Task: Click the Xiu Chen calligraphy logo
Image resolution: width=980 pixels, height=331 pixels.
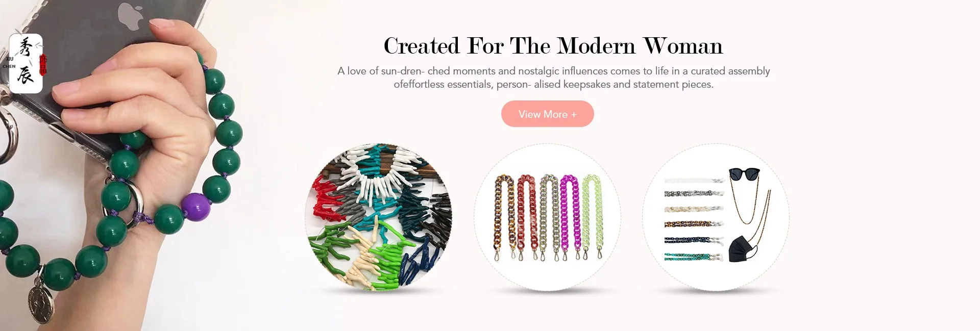Action: click(x=26, y=63)
